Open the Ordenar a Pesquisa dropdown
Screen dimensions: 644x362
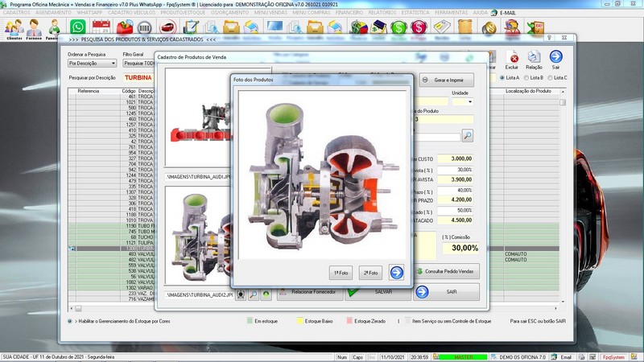point(92,64)
